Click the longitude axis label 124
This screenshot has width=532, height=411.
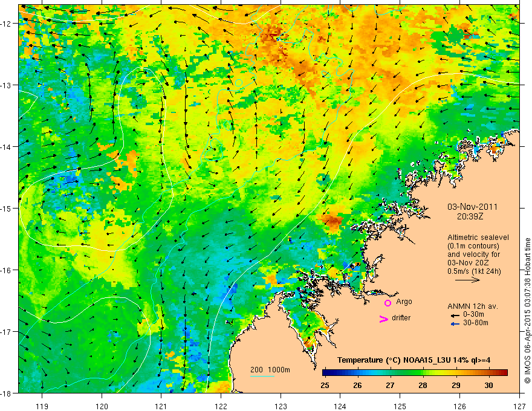(340, 406)
